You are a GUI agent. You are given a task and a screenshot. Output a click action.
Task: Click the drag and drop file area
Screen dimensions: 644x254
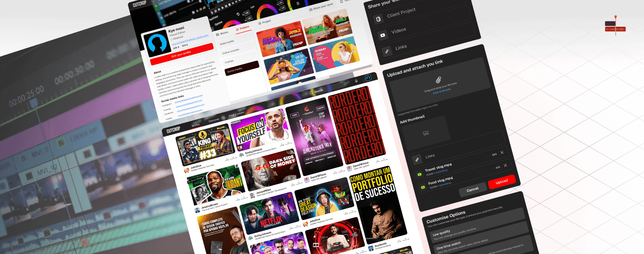440,84
